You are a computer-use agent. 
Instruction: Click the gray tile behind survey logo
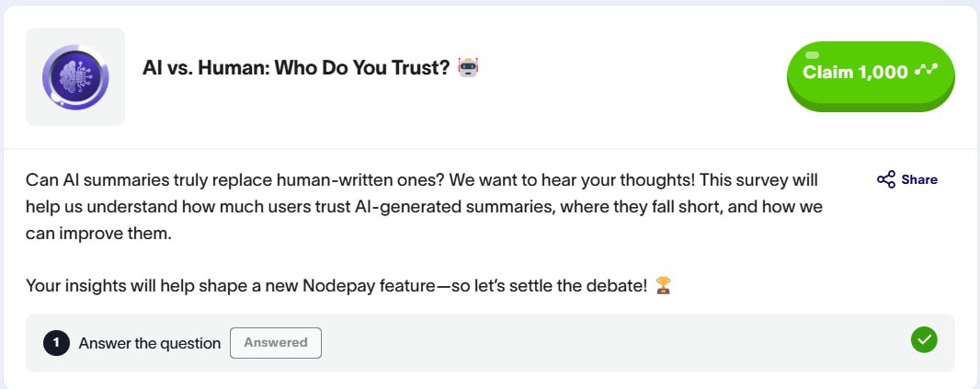coord(75,77)
